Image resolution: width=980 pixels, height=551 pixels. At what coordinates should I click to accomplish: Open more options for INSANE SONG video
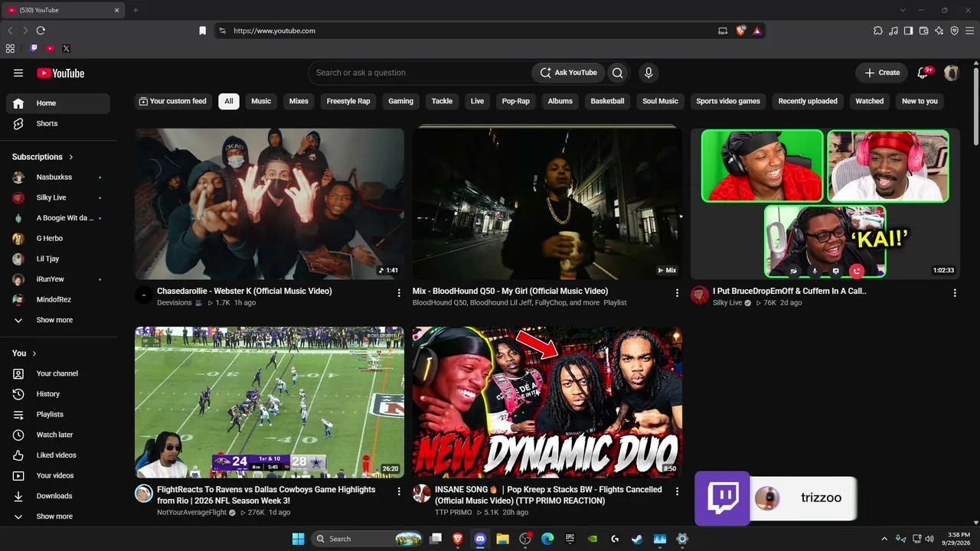677,491
